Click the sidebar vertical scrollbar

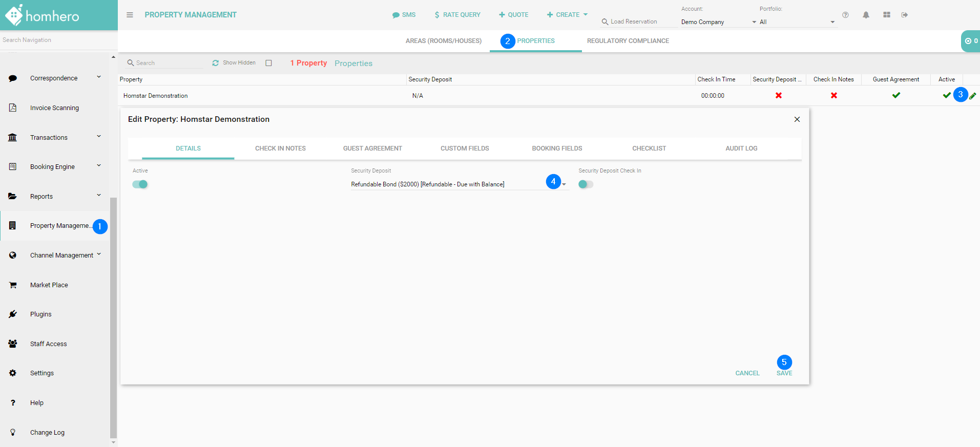[x=113, y=317]
